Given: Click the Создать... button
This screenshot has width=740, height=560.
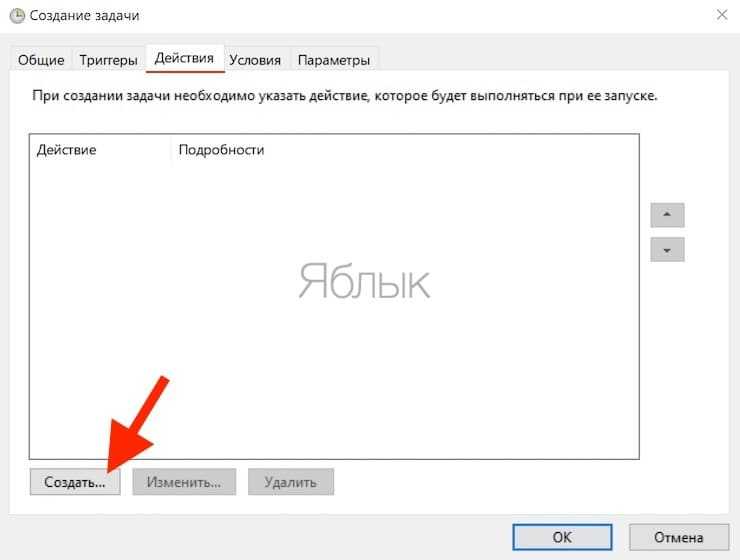Looking at the screenshot, I should pyautogui.click(x=75, y=482).
